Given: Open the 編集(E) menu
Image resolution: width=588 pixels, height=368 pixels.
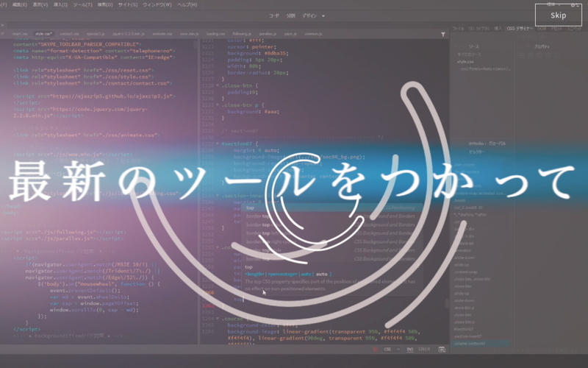Looking at the screenshot, I should point(20,5).
